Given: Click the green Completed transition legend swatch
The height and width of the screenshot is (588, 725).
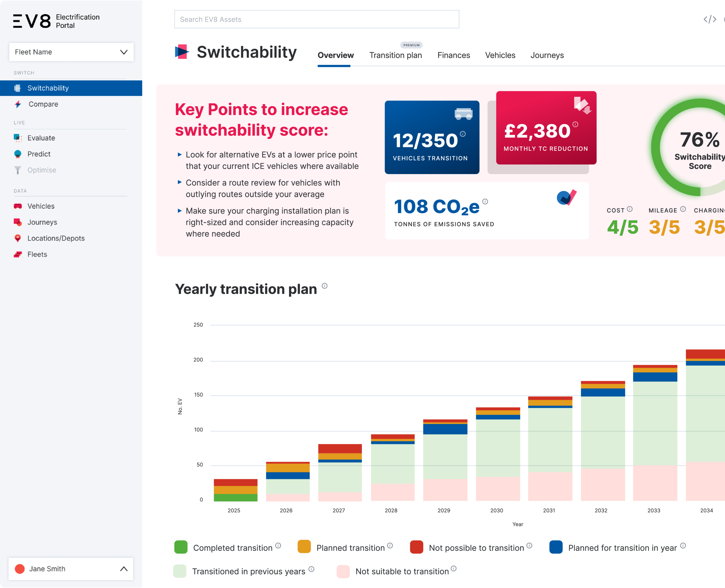Looking at the screenshot, I should point(181,547).
